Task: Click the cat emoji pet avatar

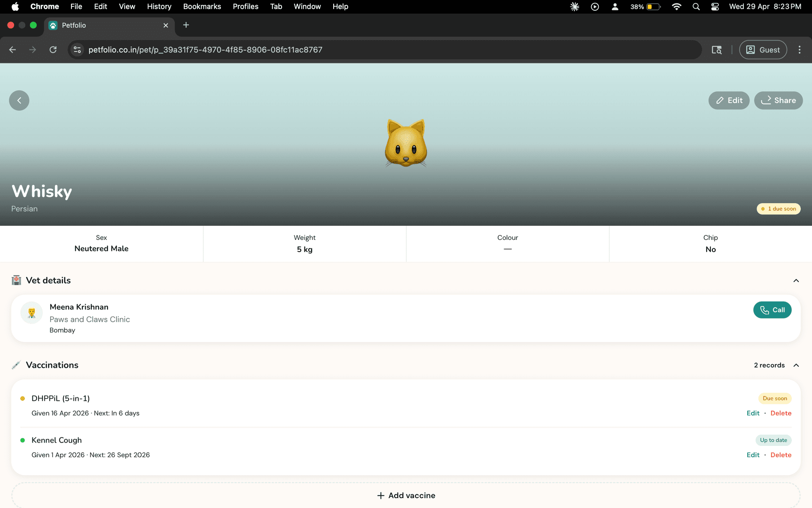Action: [x=406, y=143]
